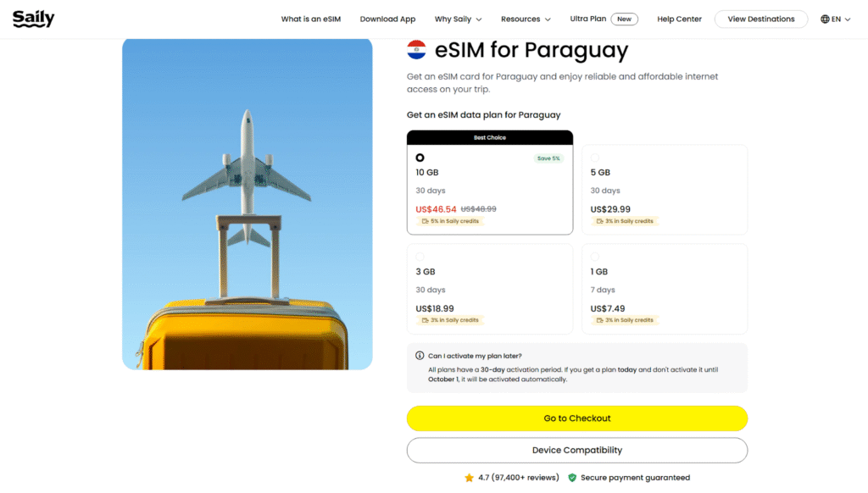Click the Saily logo

[33, 18]
